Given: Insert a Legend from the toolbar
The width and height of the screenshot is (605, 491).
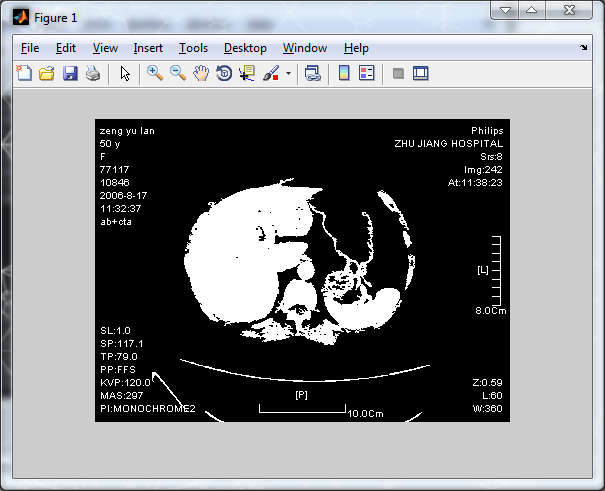Looking at the screenshot, I should (366, 73).
